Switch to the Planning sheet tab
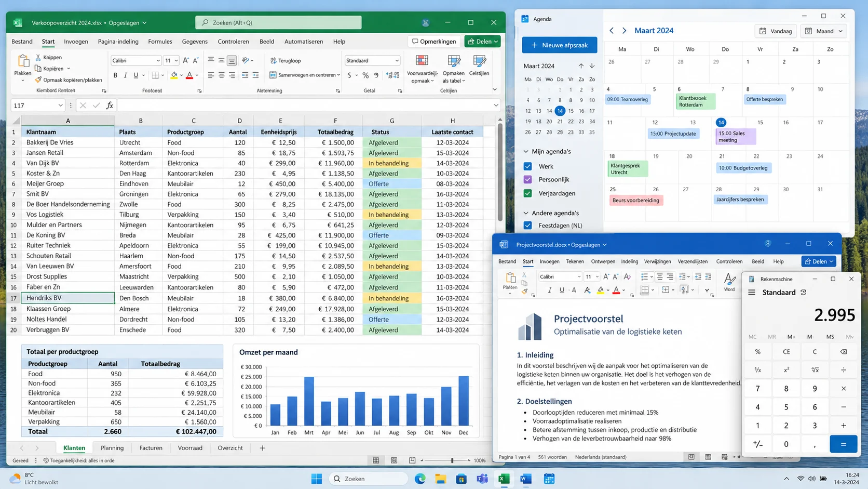The width and height of the screenshot is (868, 489). pos(112,448)
